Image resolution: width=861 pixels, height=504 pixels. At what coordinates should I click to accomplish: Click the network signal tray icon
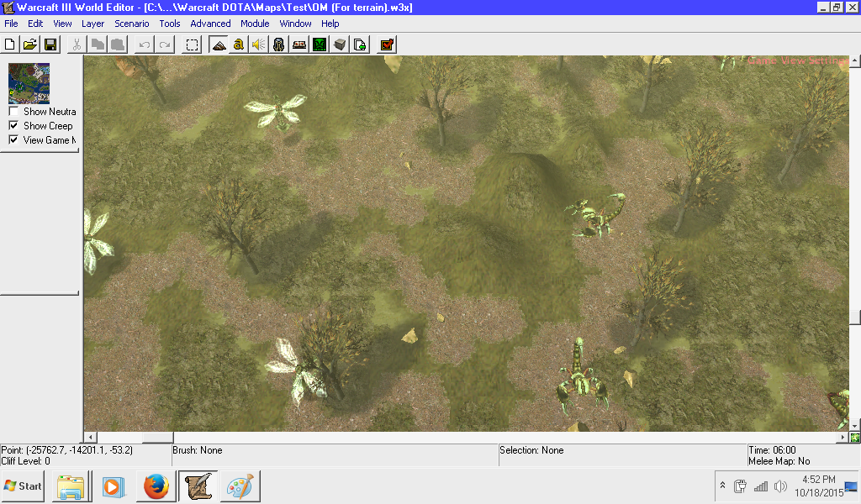(x=760, y=486)
